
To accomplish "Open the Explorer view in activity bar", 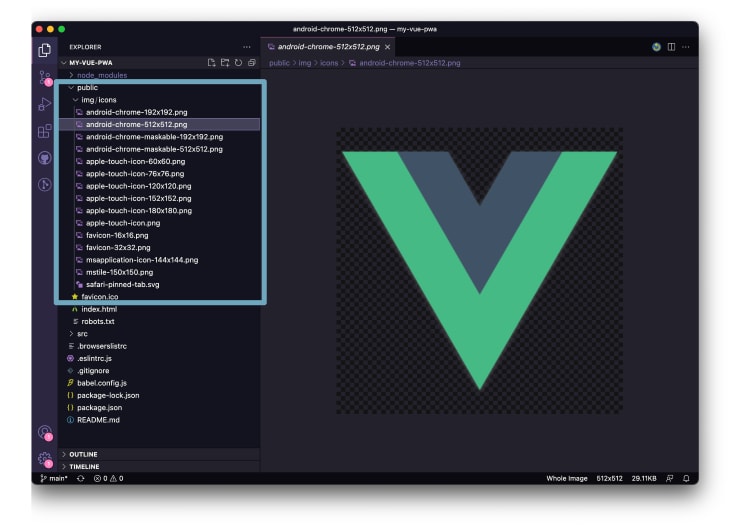I will [x=45, y=50].
